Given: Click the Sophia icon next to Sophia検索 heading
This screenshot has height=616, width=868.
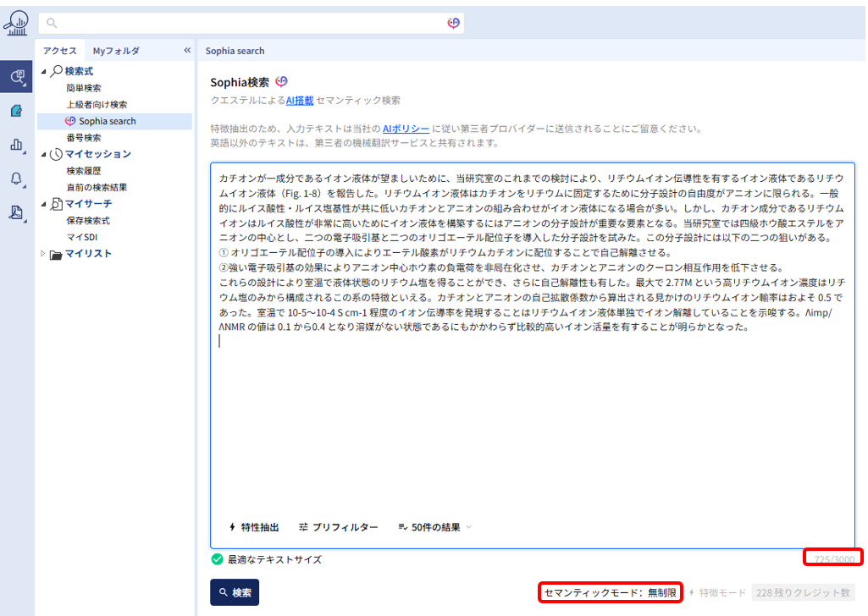Looking at the screenshot, I should tap(282, 82).
